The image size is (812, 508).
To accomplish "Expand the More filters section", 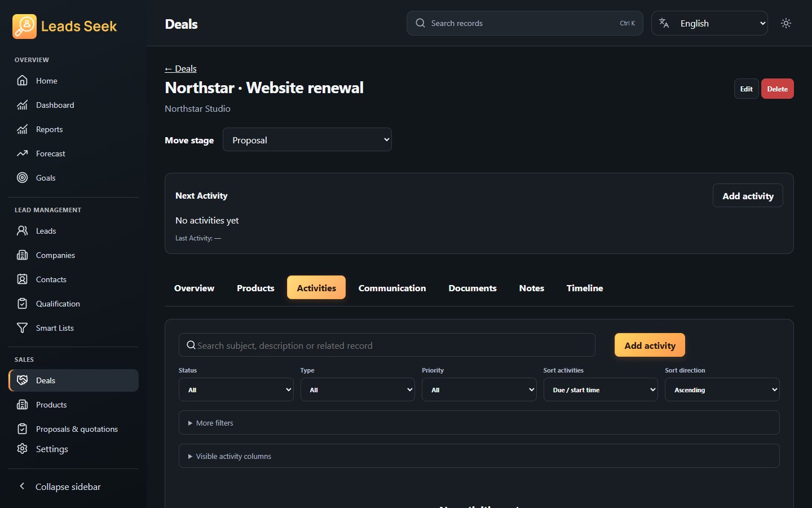I will (479, 423).
